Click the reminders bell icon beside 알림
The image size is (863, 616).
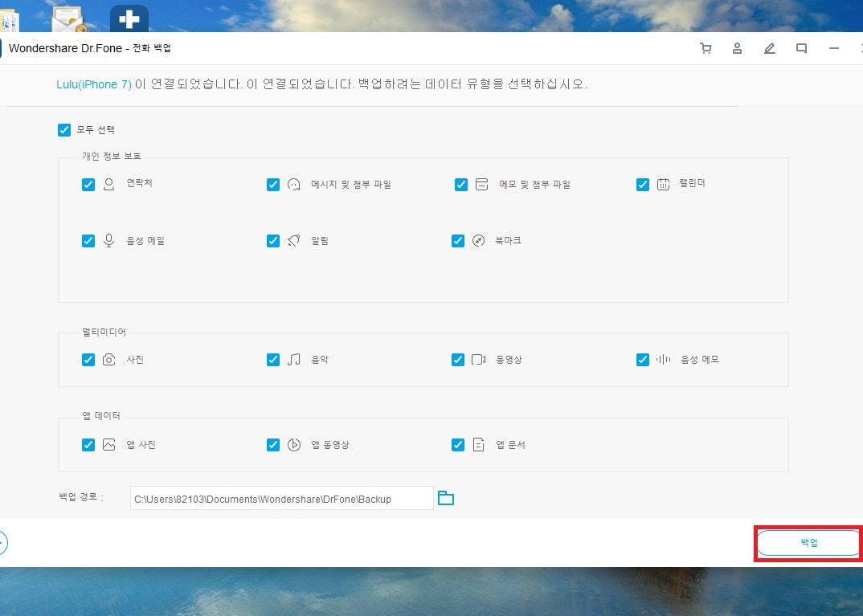[294, 240]
